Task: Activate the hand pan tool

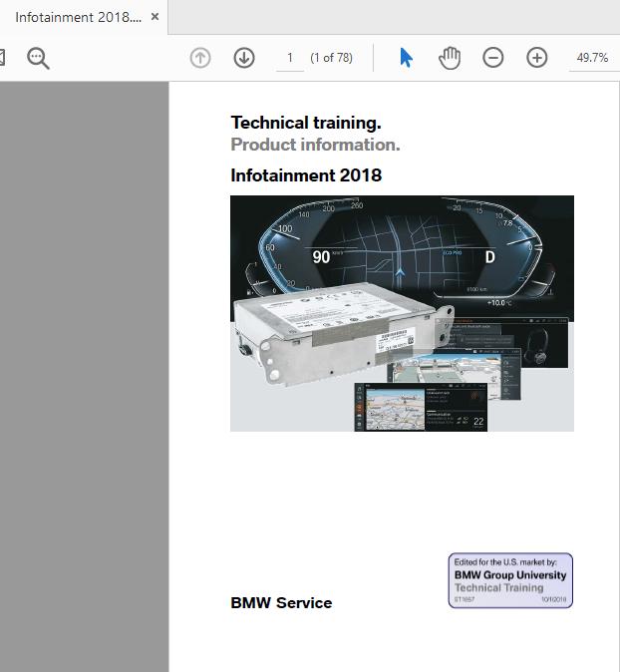Action: point(450,58)
